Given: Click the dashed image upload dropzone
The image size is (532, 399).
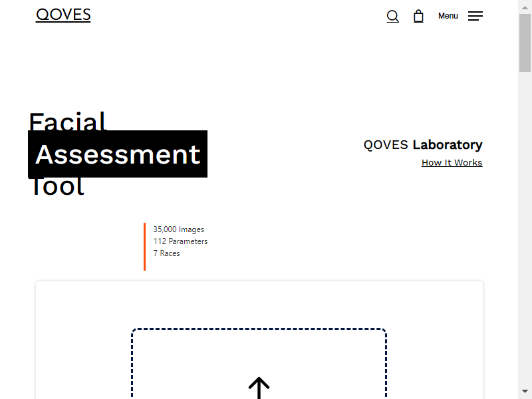Looking at the screenshot, I should pyautogui.click(x=259, y=363).
